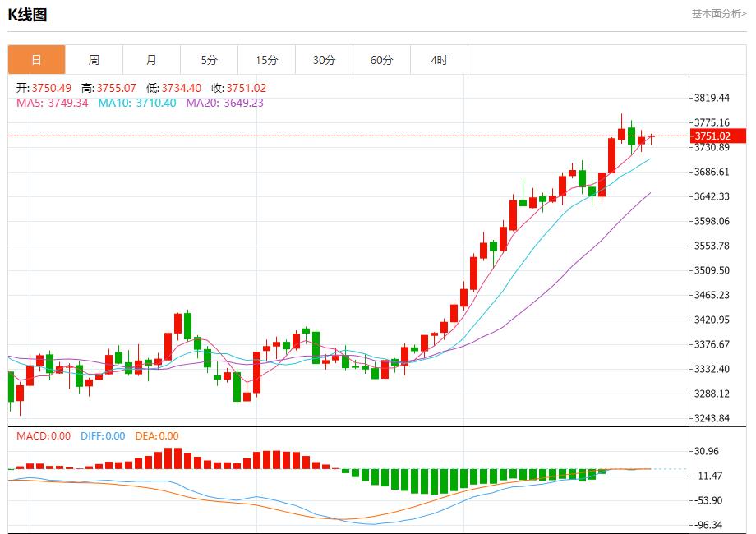Open the 基本面分析 link
The height and width of the screenshot is (534, 756).
point(718,14)
